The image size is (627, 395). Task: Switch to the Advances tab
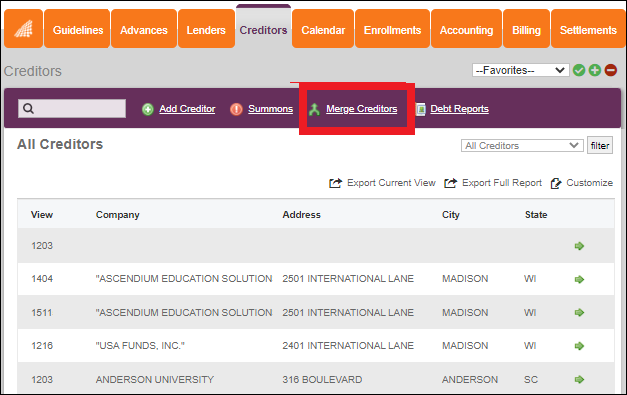click(x=144, y=29)
